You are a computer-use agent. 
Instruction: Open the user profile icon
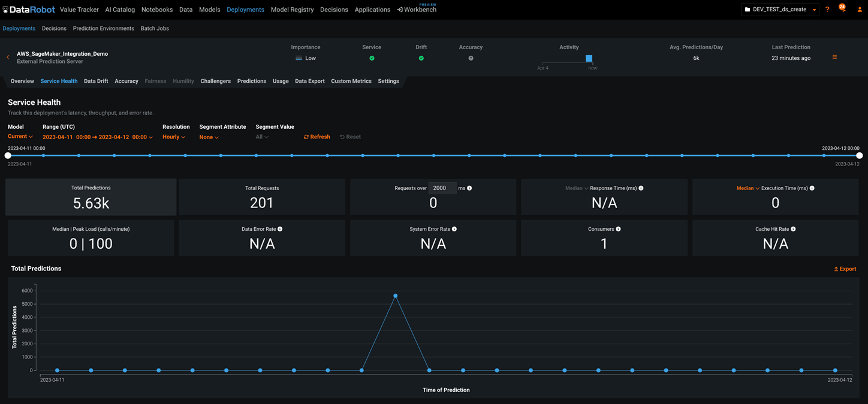(860, 10)
